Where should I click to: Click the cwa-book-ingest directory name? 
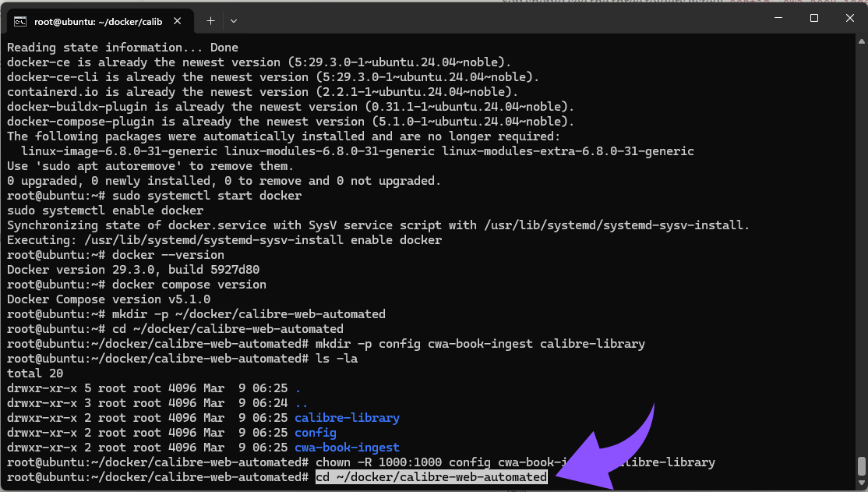pos(347,447)
